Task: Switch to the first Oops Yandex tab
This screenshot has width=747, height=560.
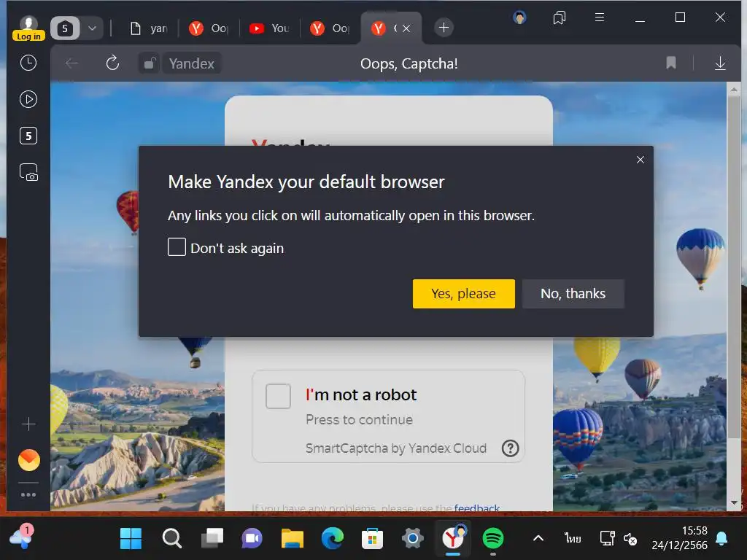Action: (x=208, y=28)
